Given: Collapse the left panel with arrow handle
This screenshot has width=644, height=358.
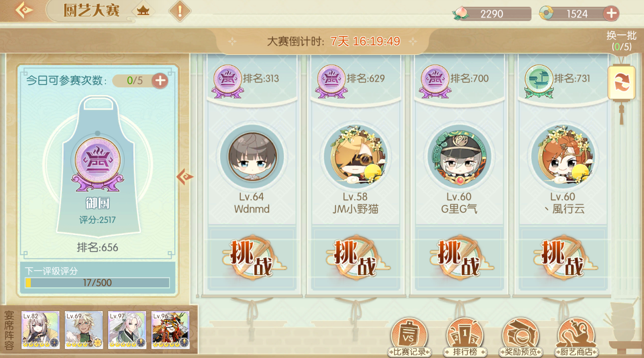Looking at the screenshot, I should click(185, 177).
